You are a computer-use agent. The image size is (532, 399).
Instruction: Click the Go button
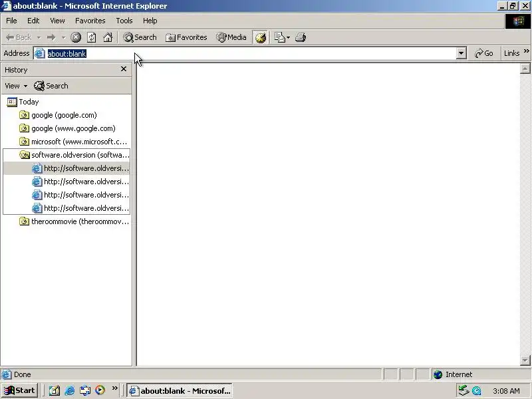coord(484,53)
